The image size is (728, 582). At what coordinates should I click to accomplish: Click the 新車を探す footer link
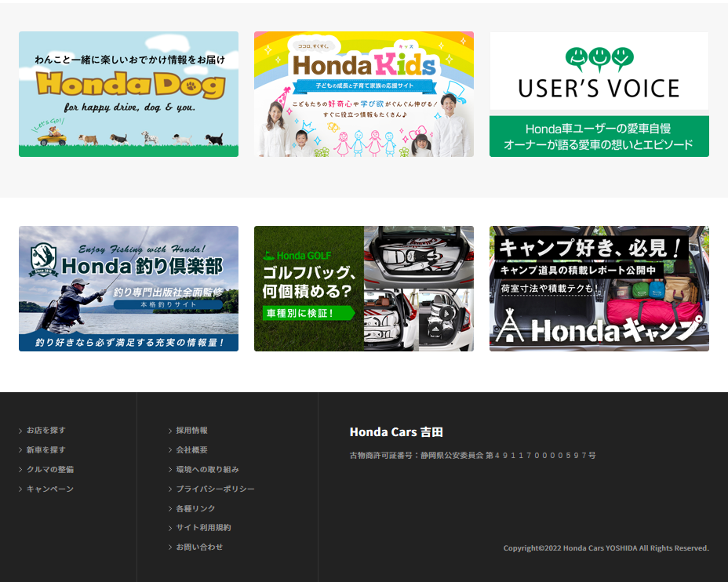pyautogui.click(x=45, y=450)
